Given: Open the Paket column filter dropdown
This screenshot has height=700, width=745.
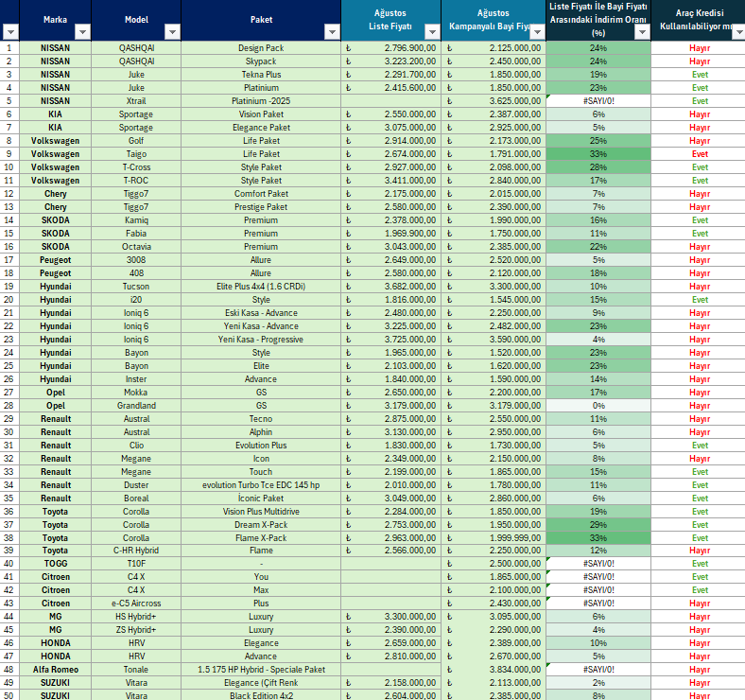Looking at the screenshot, I should [332, 32].
